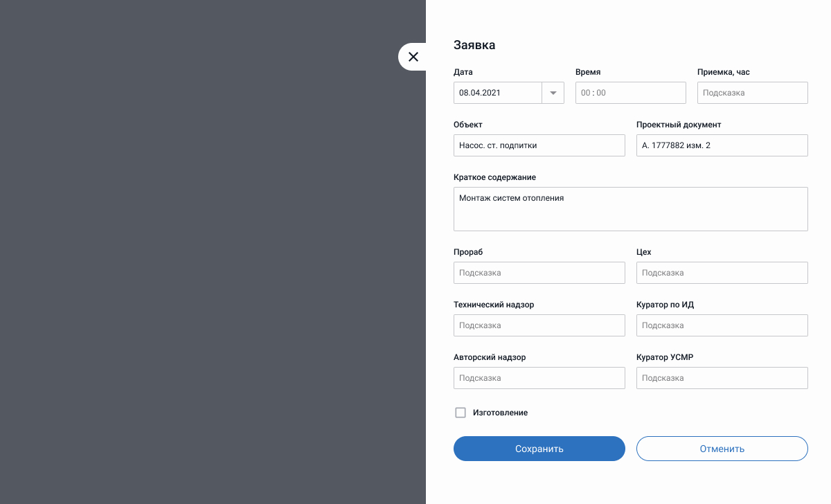Select the Объект field with Насос. ст. подпитки
Image resolution: width=831 pixels, height=504 pixels.
coord(539,145)
